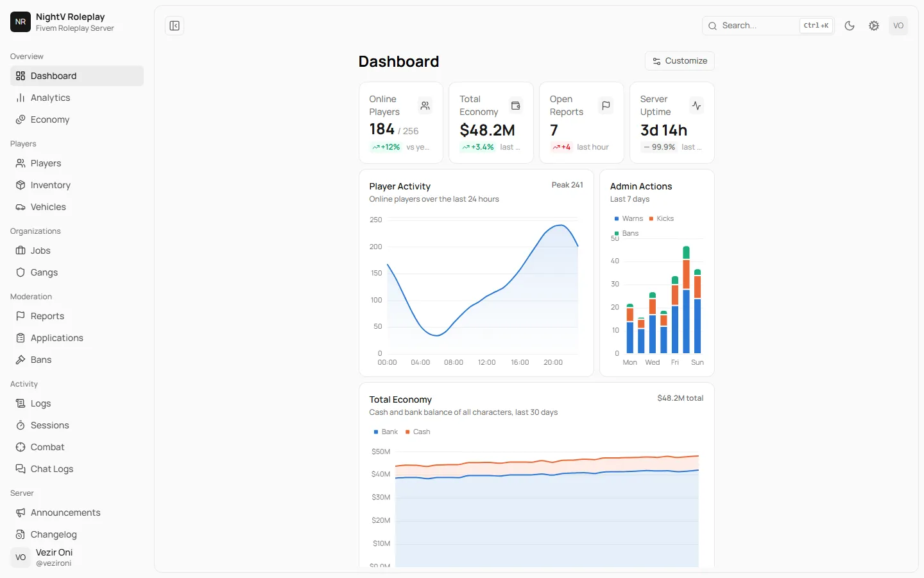Open the Vezir Oni user profile

(77, 557)
